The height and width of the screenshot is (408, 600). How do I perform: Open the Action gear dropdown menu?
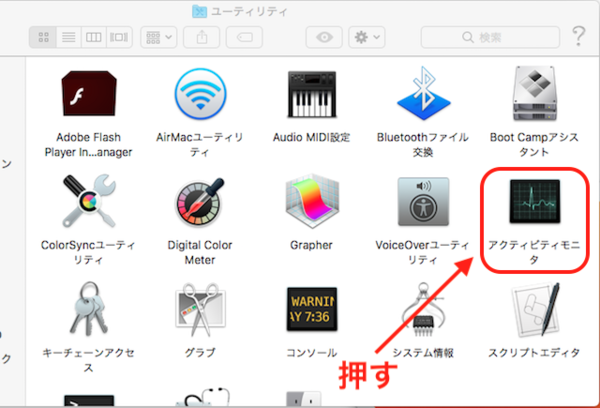(x=367, y=37)
